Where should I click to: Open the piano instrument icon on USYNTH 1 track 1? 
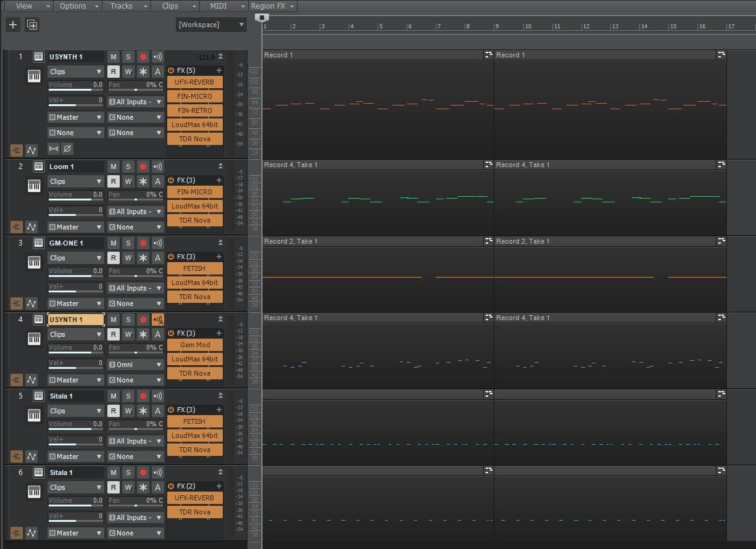click(34, 76)
